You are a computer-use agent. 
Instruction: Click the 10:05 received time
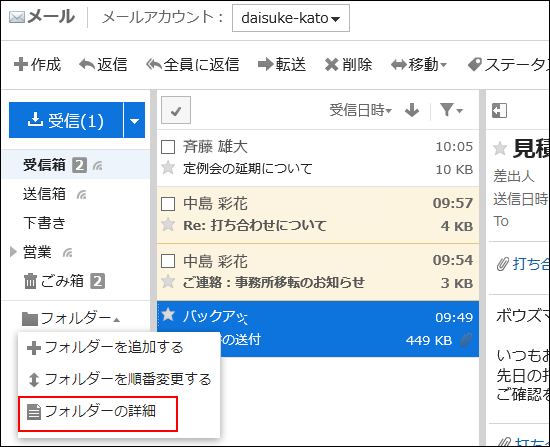(454, 146)
